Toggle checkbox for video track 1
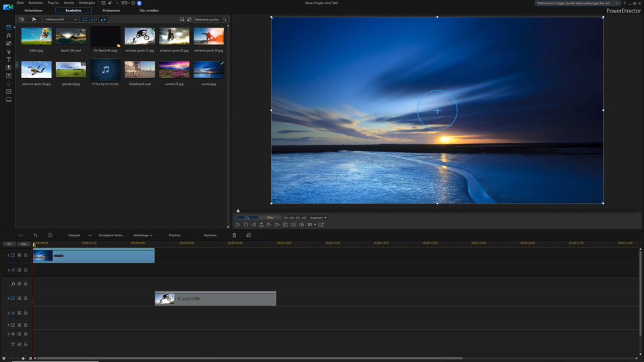Screen dimensions: 644x362 [x=19, y=255]
